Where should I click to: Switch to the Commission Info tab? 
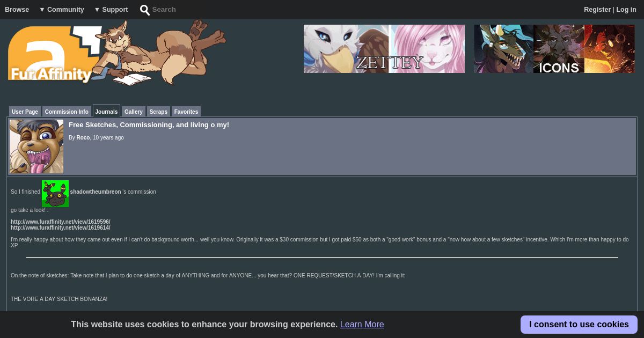[67, 112]
